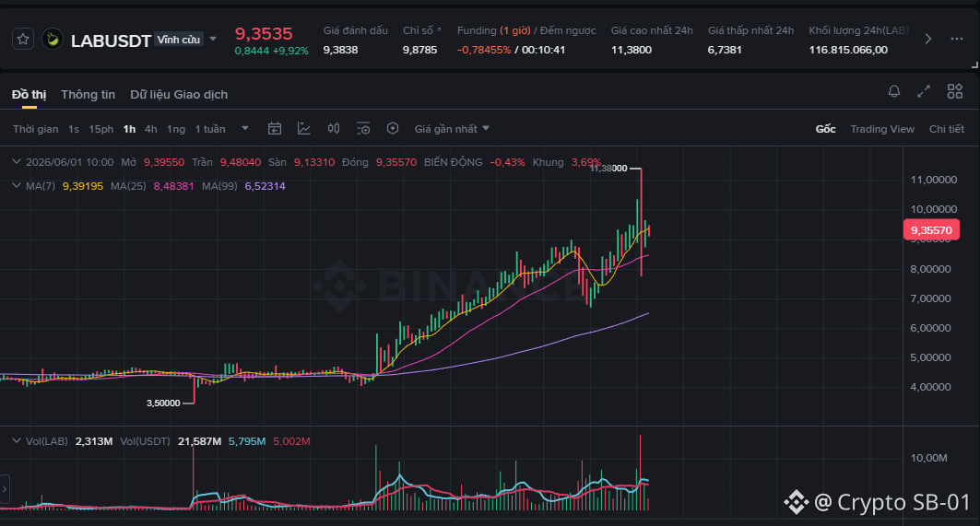Open the Giá gần nhất price type dropdown

452,129
